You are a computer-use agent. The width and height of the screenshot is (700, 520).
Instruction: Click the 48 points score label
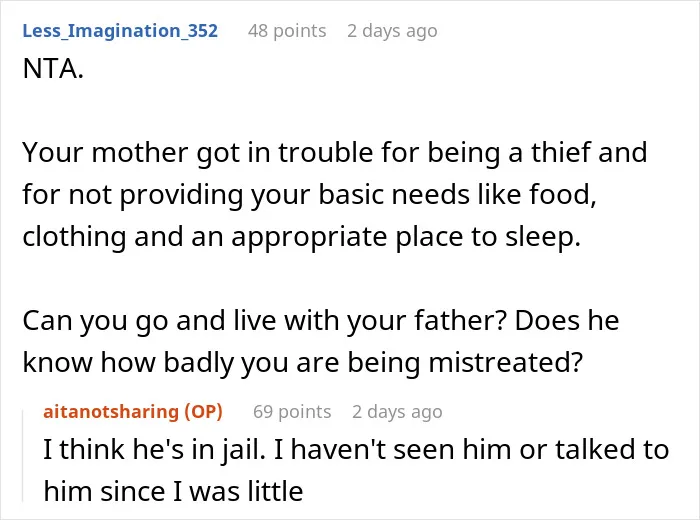click(287, 31)
